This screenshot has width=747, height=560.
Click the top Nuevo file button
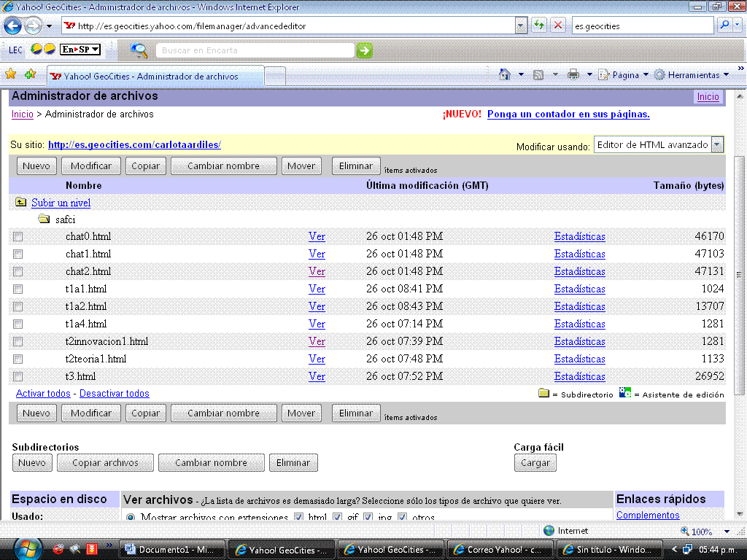pos(36,166)
